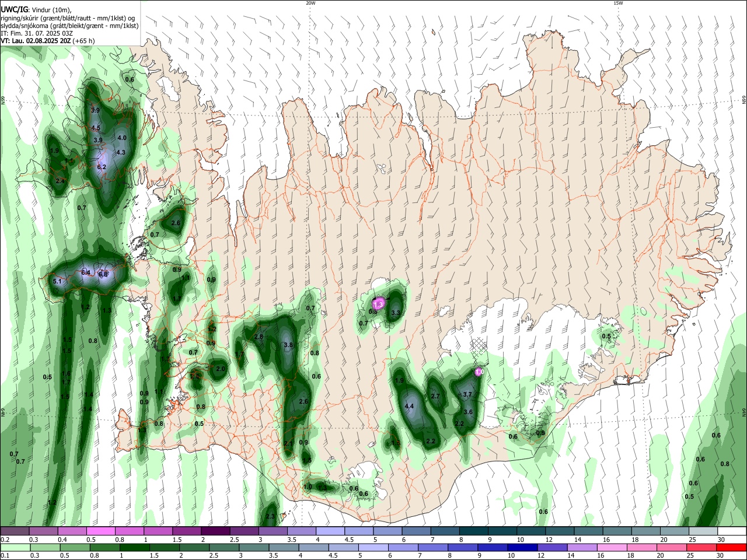Click the dusky purple swatch labeled 0.2

[15, 531]
